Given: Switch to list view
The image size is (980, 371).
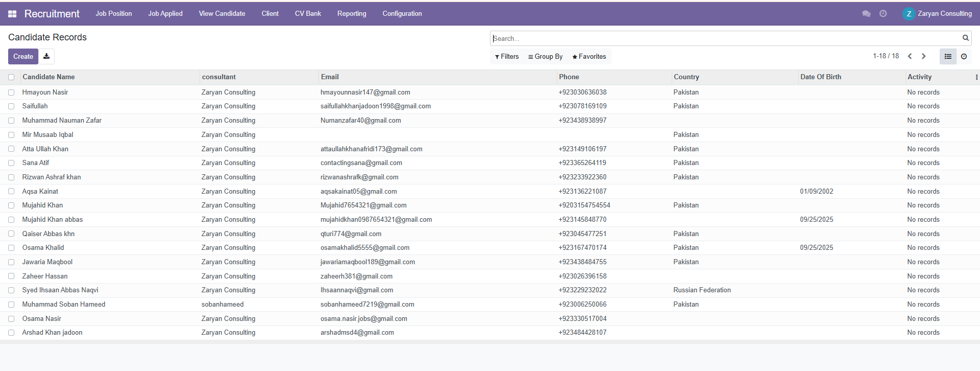Looking at the screenshot, I should pyautogui.click(x=948, y=56).
